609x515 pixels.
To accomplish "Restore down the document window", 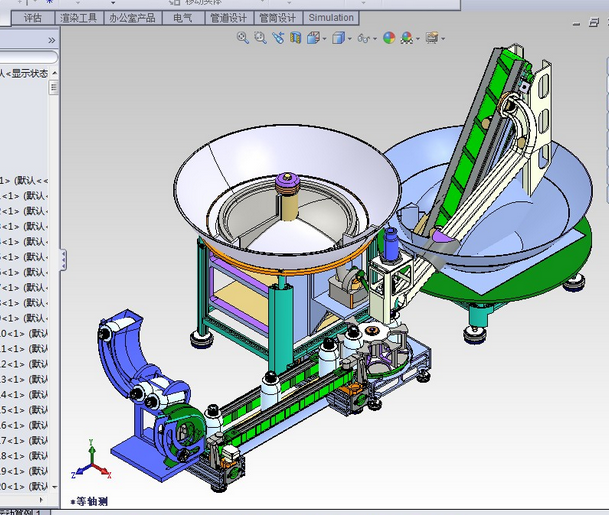I will pyautogui.click(x=594, y=23).
